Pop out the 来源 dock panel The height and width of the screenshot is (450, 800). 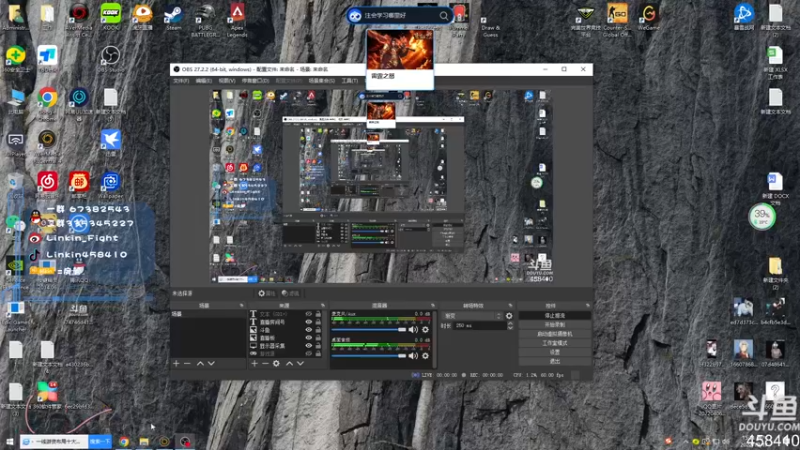pos(322,306)
